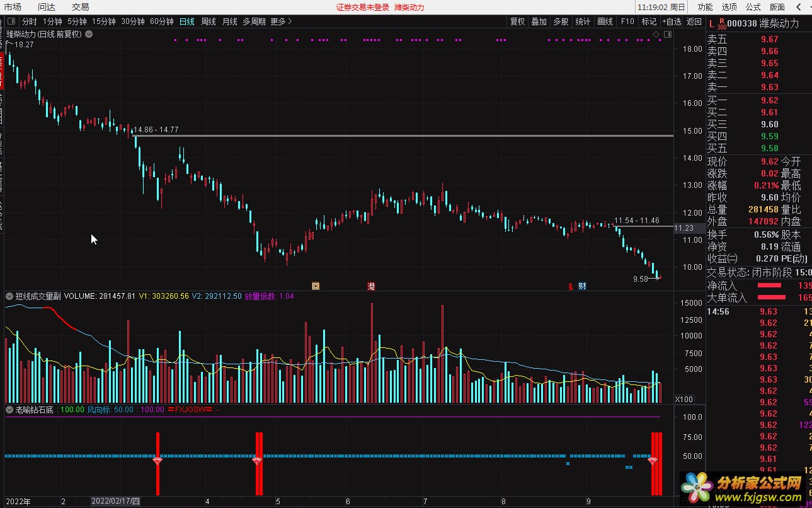Switch to 60分钟 period
Screen dimensions: 812x508
[x=162, y=21]
